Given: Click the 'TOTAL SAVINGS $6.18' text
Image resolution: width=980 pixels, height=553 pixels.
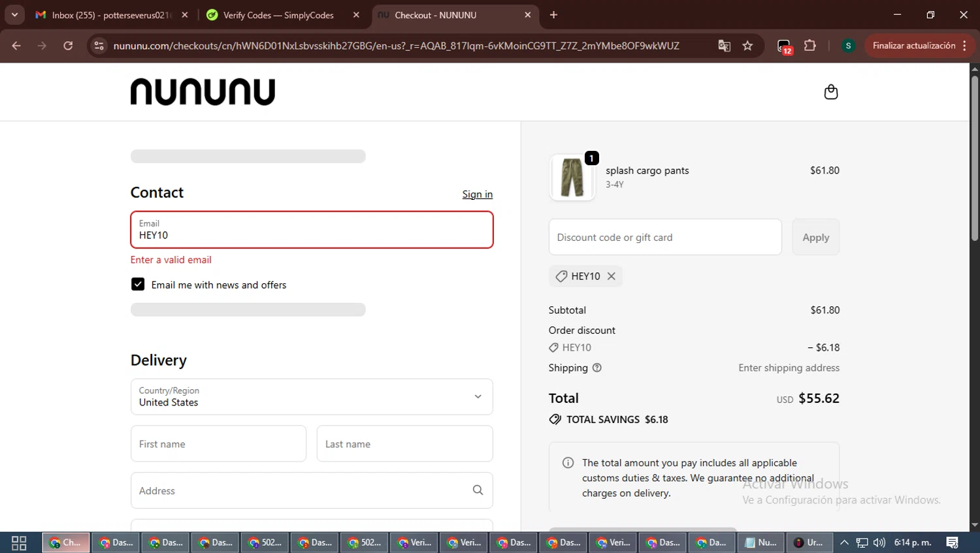Looking at the screenshot, I should [617, 420].
